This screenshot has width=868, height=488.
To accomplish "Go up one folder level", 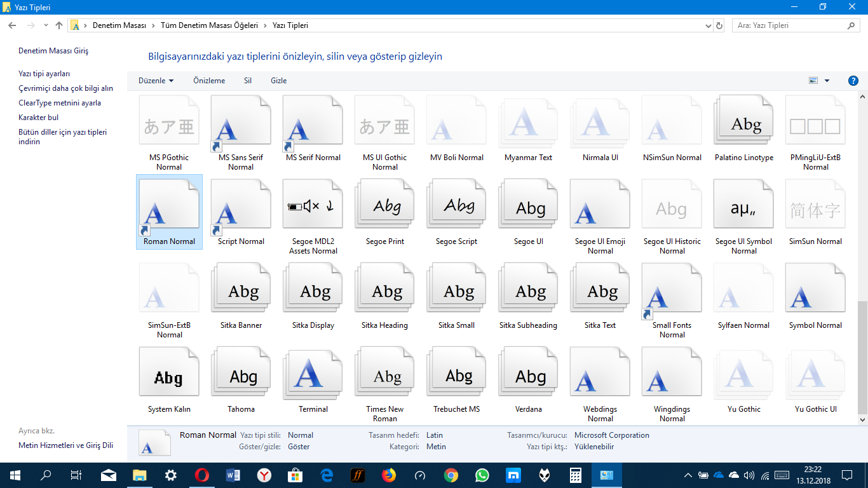I will (x=59, y=25).
